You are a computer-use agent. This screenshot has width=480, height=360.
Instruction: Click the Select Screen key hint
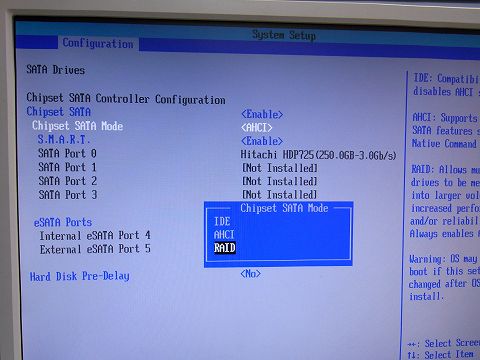(444, 343)
